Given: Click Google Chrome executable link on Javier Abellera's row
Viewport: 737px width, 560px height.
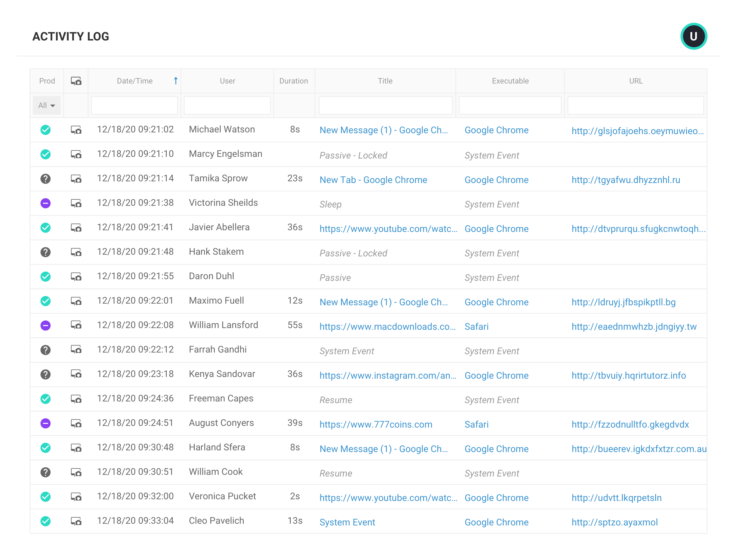Looking at the screenshot, I should (x=497, y=229).
